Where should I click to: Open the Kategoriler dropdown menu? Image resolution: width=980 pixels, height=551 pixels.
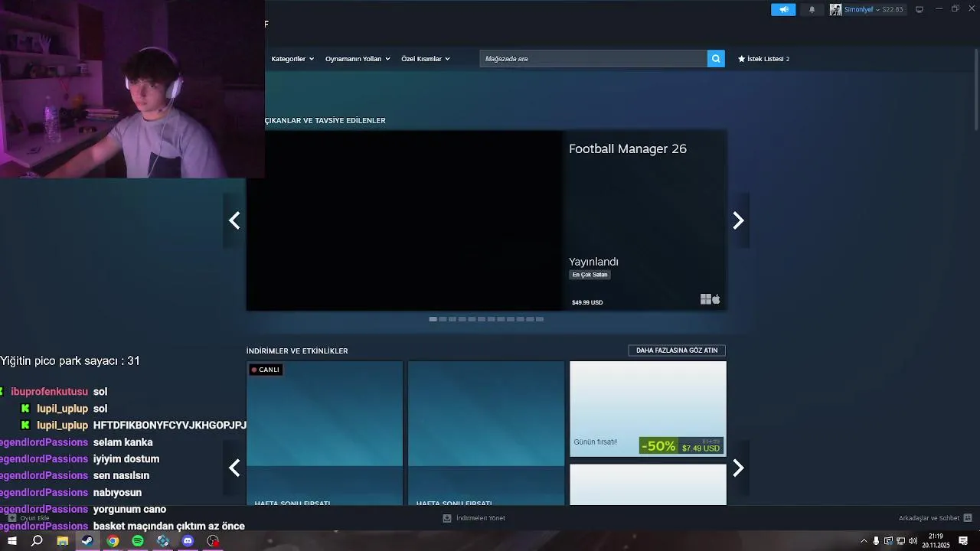(292, 59)
